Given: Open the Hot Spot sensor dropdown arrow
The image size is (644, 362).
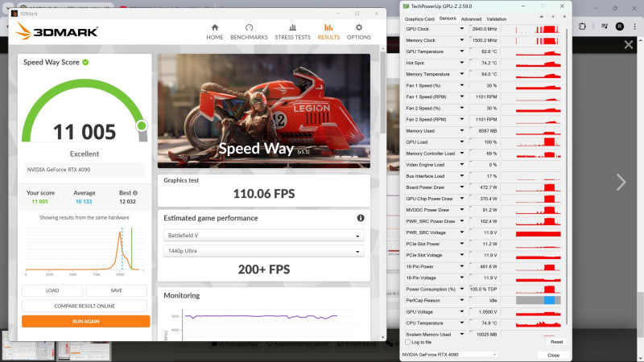Looking at the screenshot, I should click(x=461, y=63).
